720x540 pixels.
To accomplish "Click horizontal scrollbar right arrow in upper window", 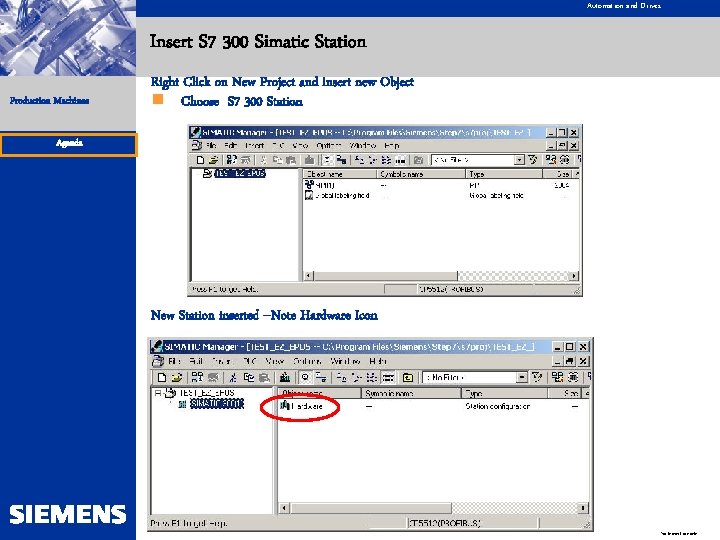I will [x=573, y=276].
